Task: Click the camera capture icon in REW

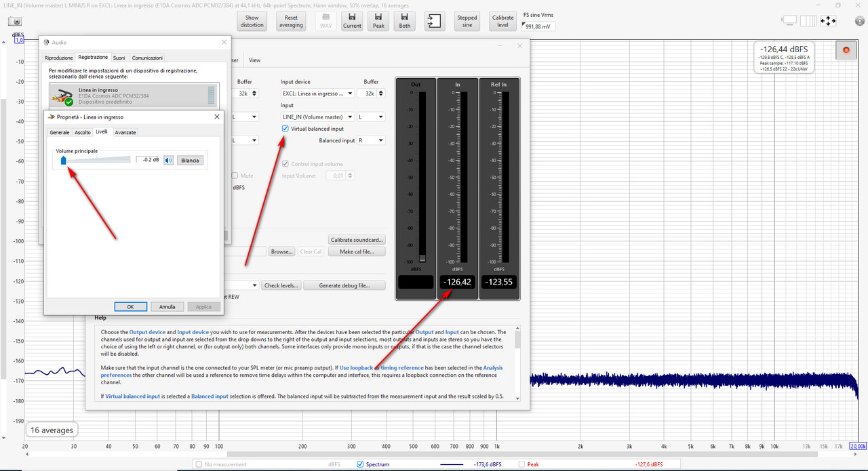Action: tap(15, 22)
